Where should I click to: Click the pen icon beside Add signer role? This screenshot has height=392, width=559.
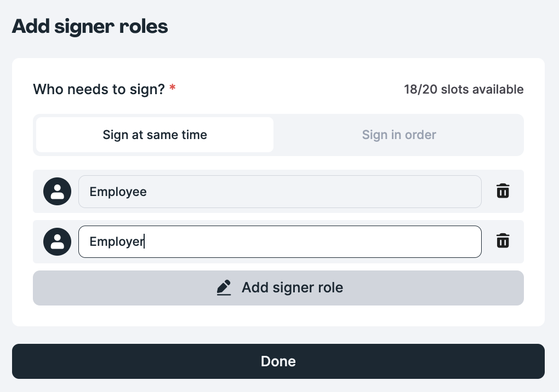tap(224, 288)
